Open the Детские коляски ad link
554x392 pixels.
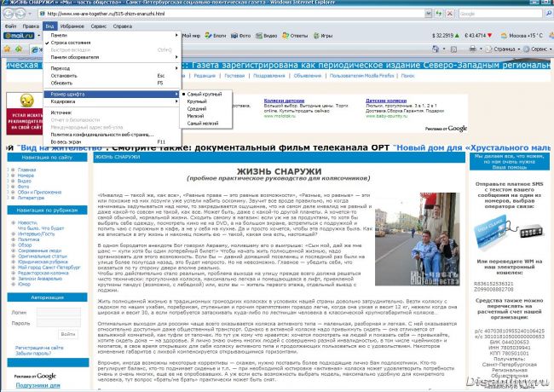point(386,101)
